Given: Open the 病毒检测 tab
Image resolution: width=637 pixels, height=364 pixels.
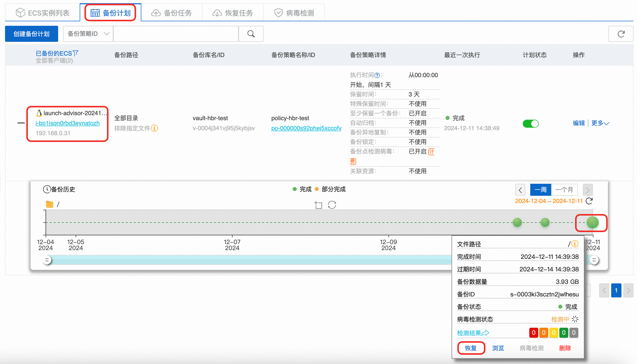Looking at the screenshot, I should 294,13.
